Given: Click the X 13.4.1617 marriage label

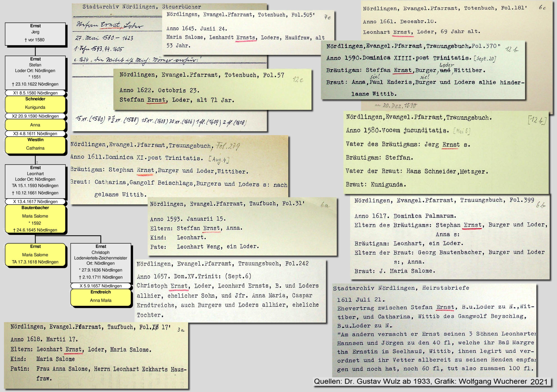Looking at the screenshot, I should coord(35,201).
